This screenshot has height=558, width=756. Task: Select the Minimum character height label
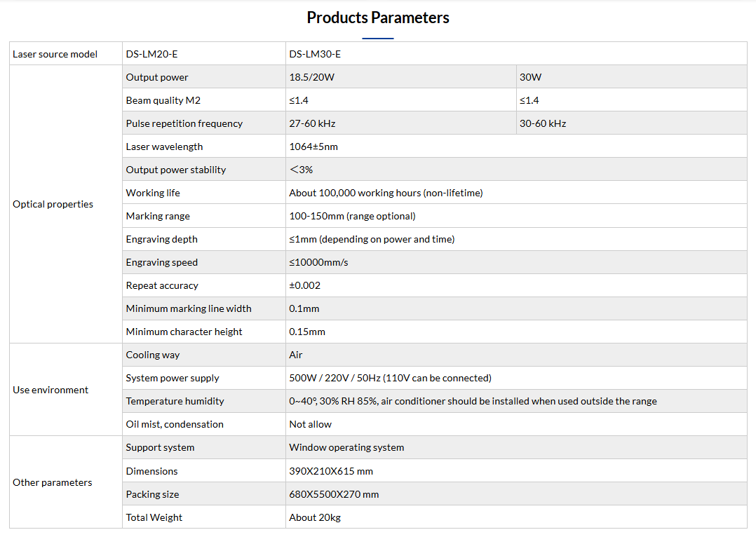184,332
